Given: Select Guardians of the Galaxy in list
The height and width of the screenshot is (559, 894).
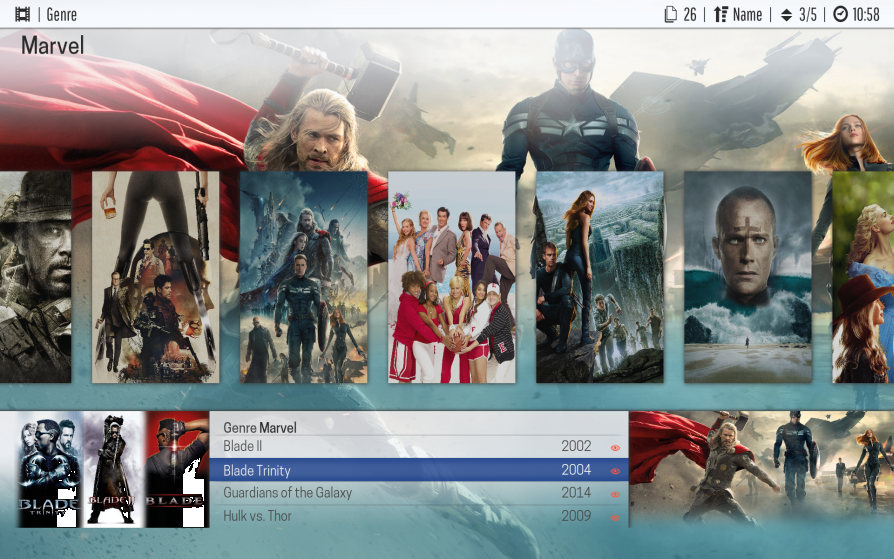Looking at the screenshot, I should pyautogui.click(x=419, y=493).
